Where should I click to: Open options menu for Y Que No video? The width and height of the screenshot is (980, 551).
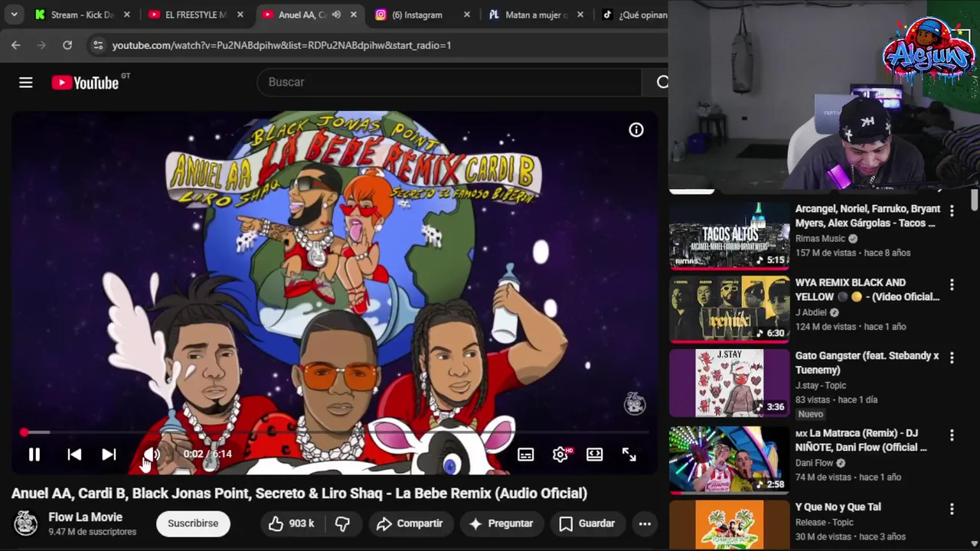pyautogui.click(x=952, y=509)
